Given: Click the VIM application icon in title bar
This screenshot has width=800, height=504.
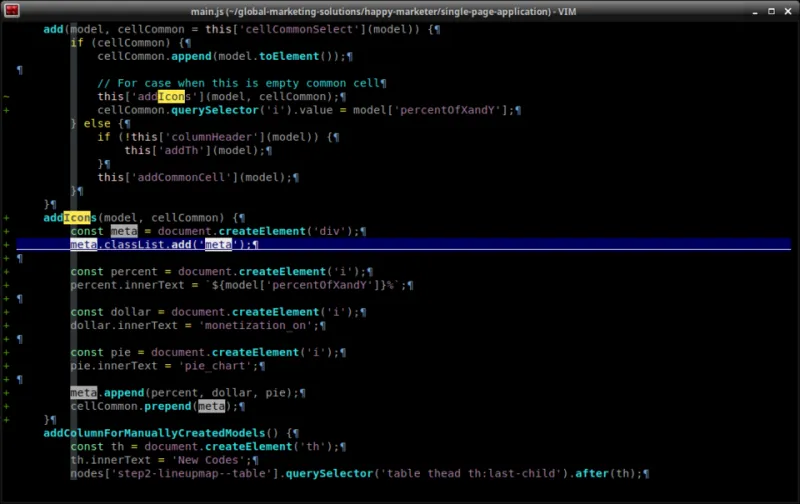Looking at the screenshot, I should coord(12,10).
